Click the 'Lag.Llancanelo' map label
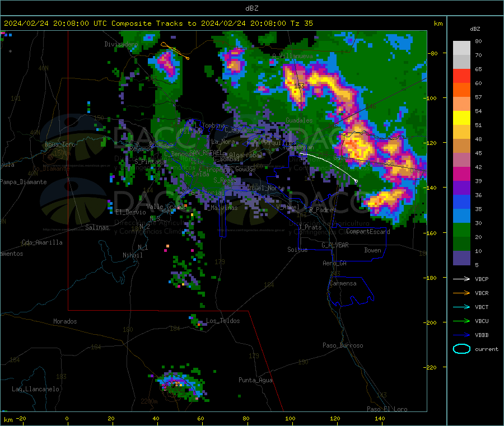Viewport: 504px width, 426px height. pyautogui.click(x=35, y=390)
